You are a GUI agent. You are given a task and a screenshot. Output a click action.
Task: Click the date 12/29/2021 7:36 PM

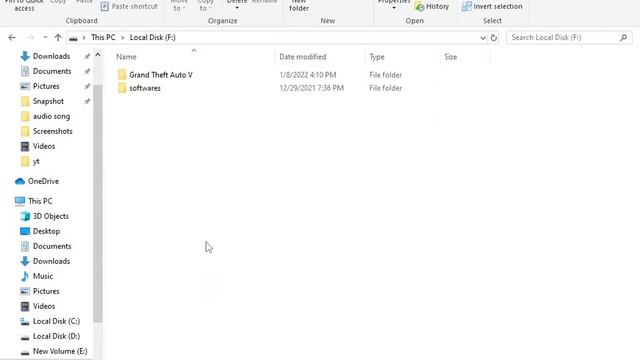coord(311,88)
